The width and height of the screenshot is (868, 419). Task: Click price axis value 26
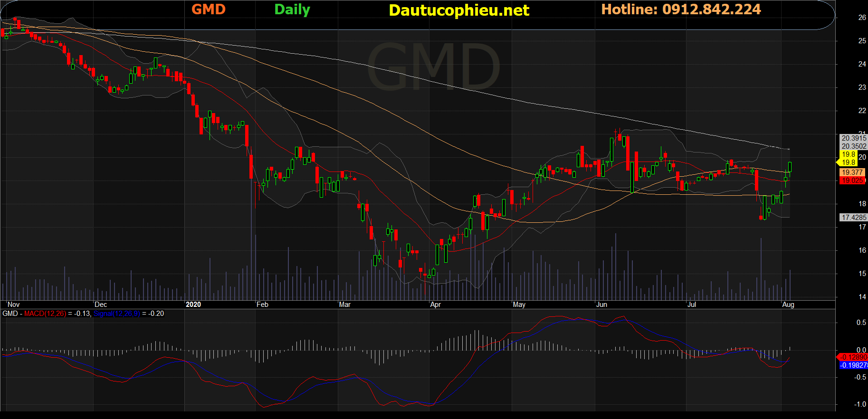pyautogui.click(x=862, y=18)
